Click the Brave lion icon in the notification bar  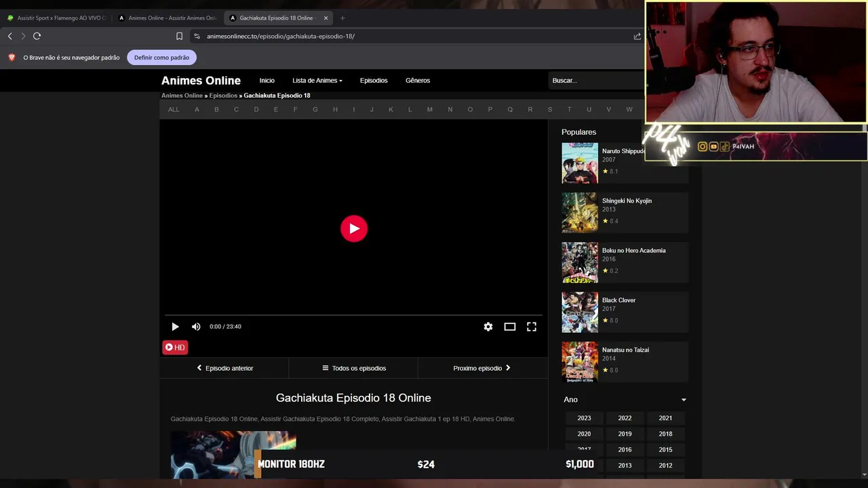pyautogui.click(x=12, y=58)
